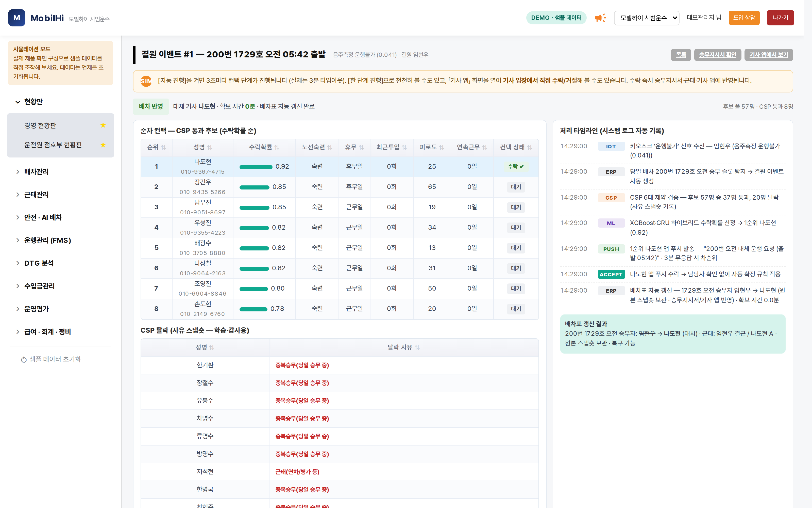Click the 데모관리자 님 user label
This screenshot has height=508, width=812.
click(x=704, y=18)
